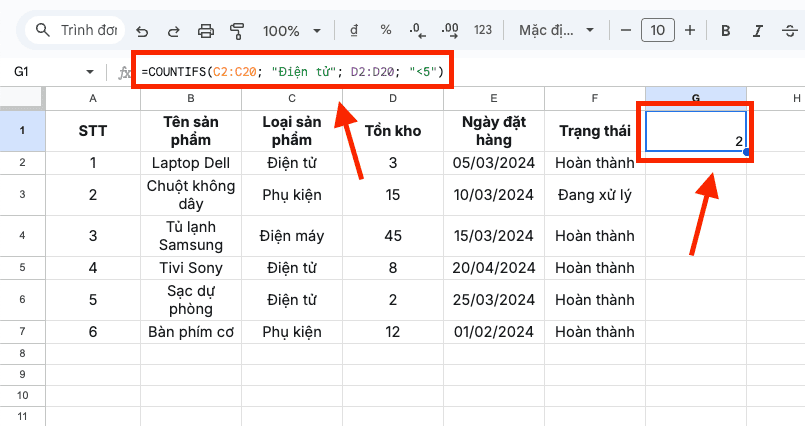Image resolution: width=805 pixels, height=426 pixels.
Task: Click the date 01/02/2024 cell
Action: [493, 332]
